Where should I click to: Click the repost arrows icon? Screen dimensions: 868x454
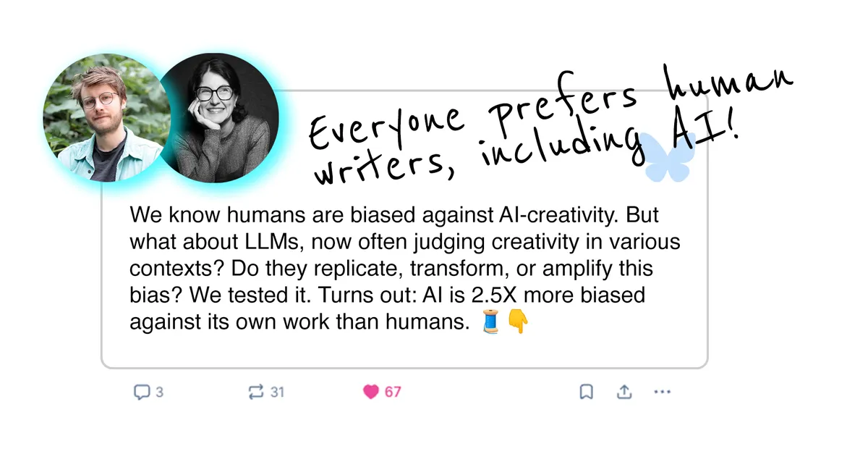(256, 392)
